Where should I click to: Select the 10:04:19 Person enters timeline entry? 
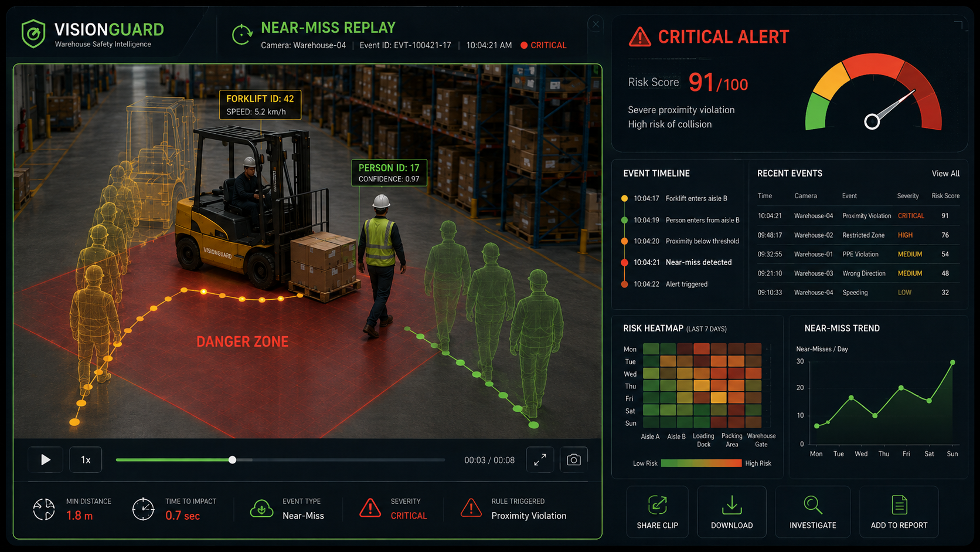680,220
